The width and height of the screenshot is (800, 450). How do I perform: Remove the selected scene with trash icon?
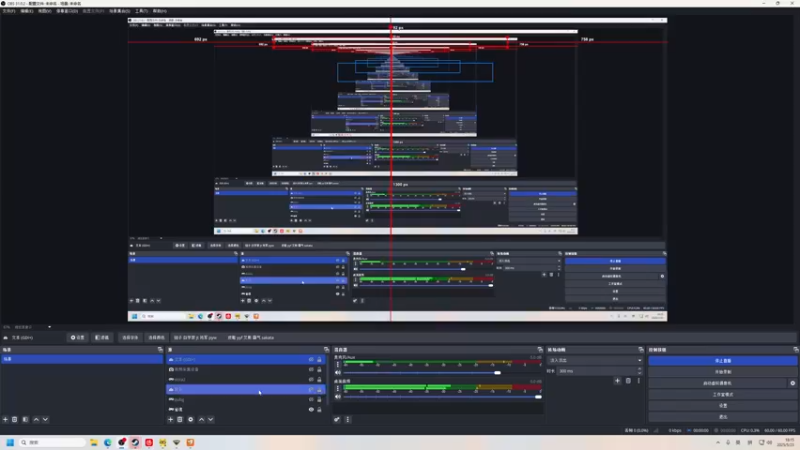coord(15,419)
